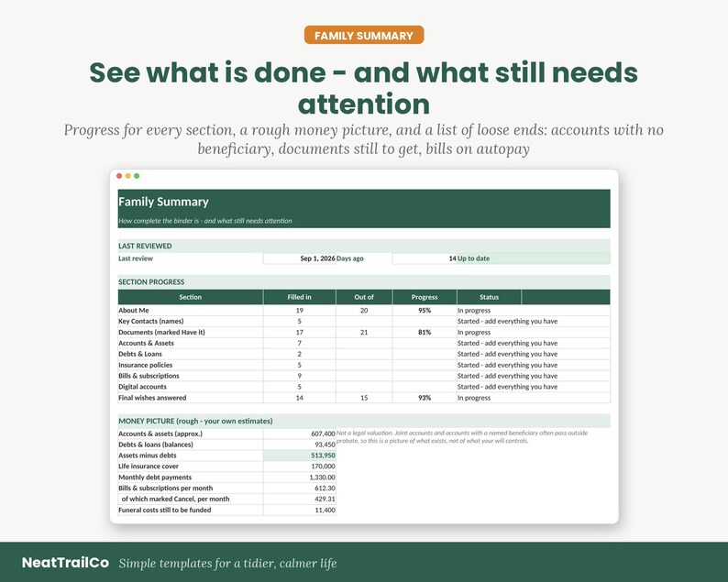Select the 95% progress cell for About Me
The image size is (728, 582).
(x=425, y=311)
